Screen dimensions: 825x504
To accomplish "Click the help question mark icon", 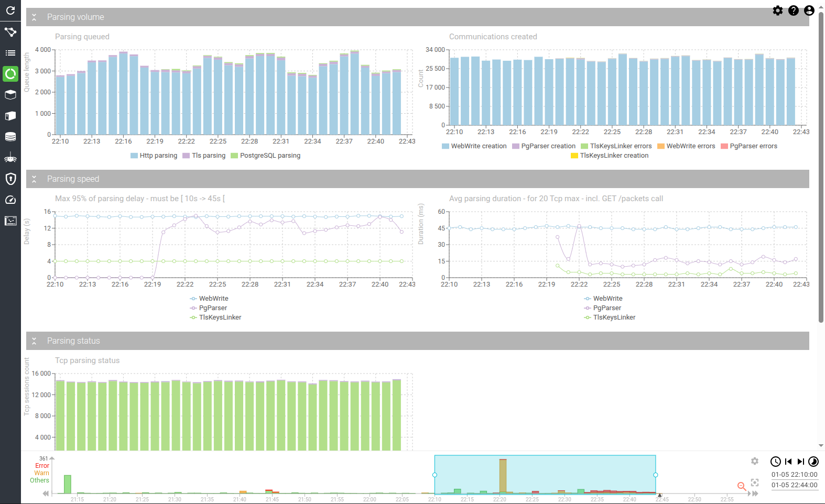I will [x=794, y=10].
